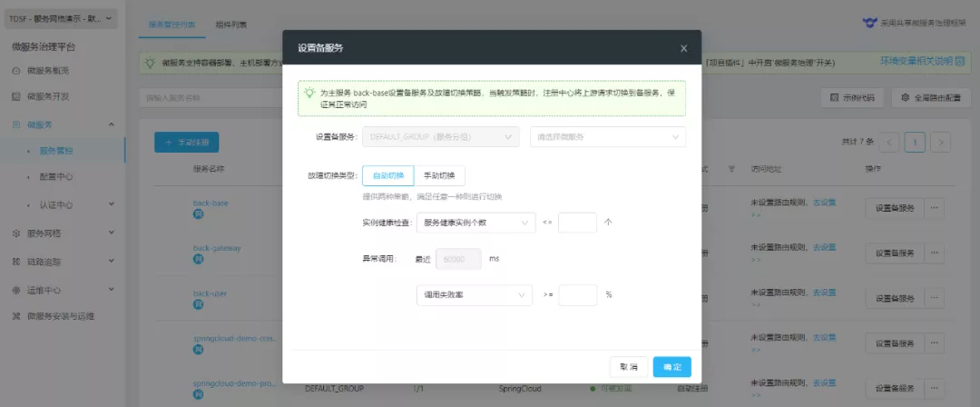
Task: Open the springcloud-demo-pro.. service link
Action: 234,383
